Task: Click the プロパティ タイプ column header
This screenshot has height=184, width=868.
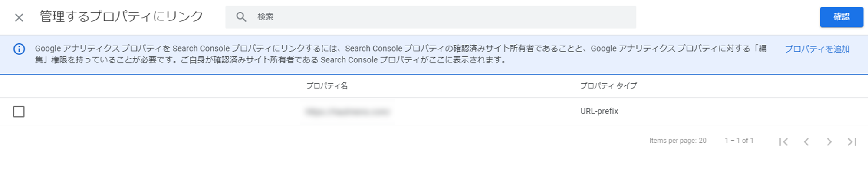Action: click(608, 86)
